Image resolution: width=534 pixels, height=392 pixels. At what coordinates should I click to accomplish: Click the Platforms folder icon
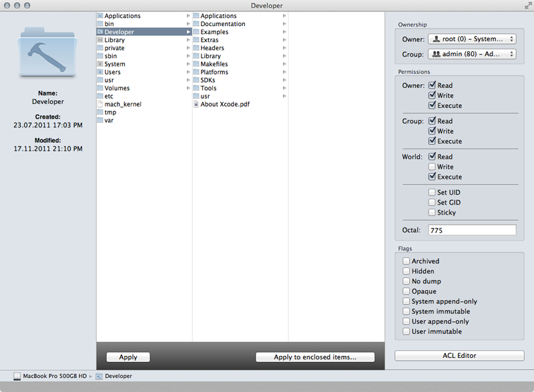pyautogui.click(x=196, y=72)
